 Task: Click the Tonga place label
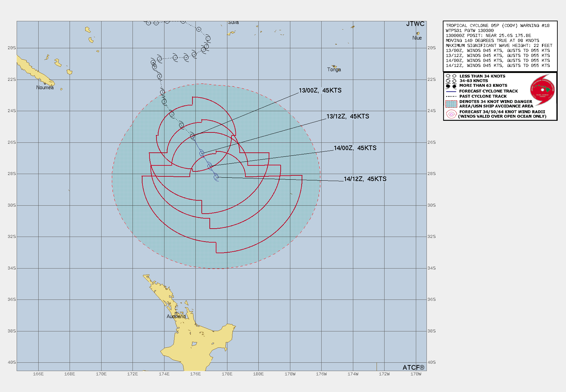point(334,70)
